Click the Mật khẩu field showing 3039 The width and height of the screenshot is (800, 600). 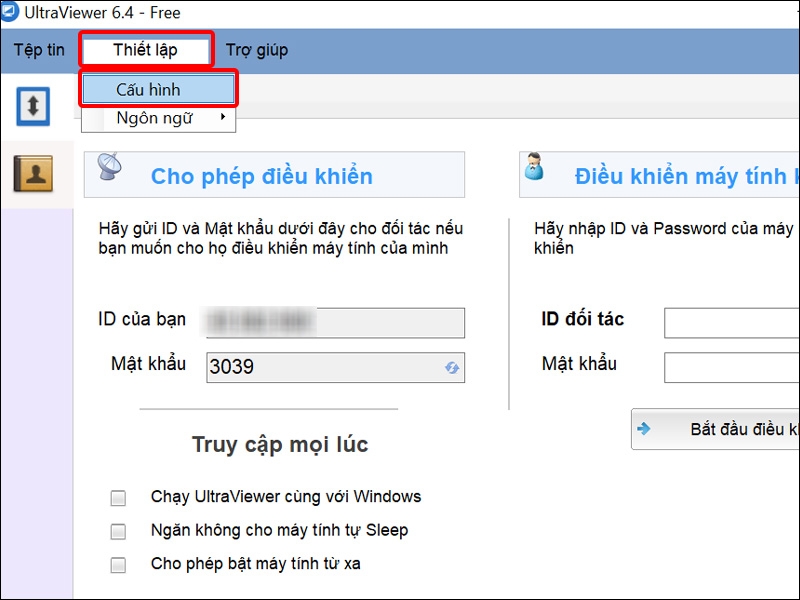click(335, 367)
